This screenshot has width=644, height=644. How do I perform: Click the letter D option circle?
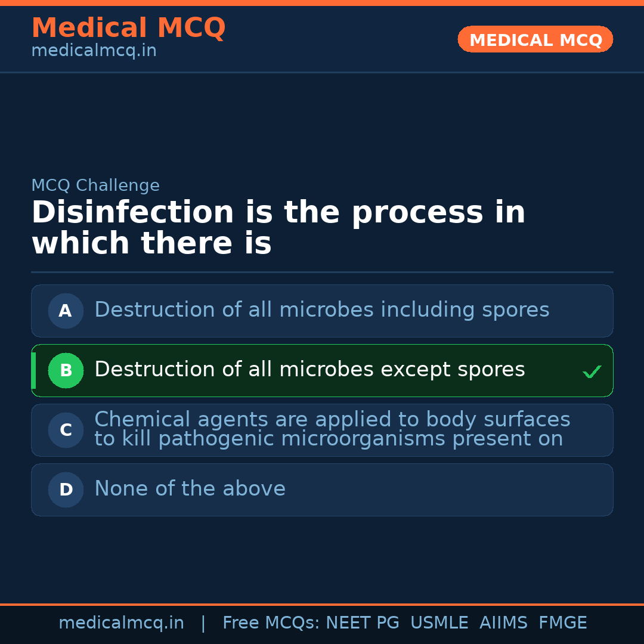click(x=66, y=490)
